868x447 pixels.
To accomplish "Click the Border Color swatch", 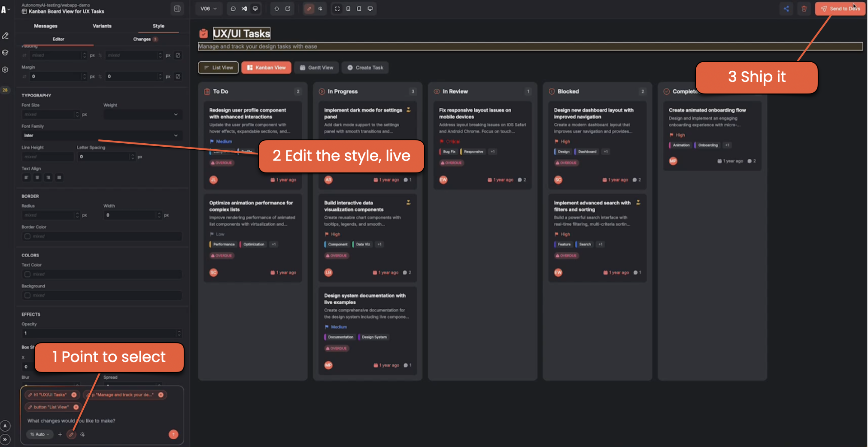I will point(27,236).
